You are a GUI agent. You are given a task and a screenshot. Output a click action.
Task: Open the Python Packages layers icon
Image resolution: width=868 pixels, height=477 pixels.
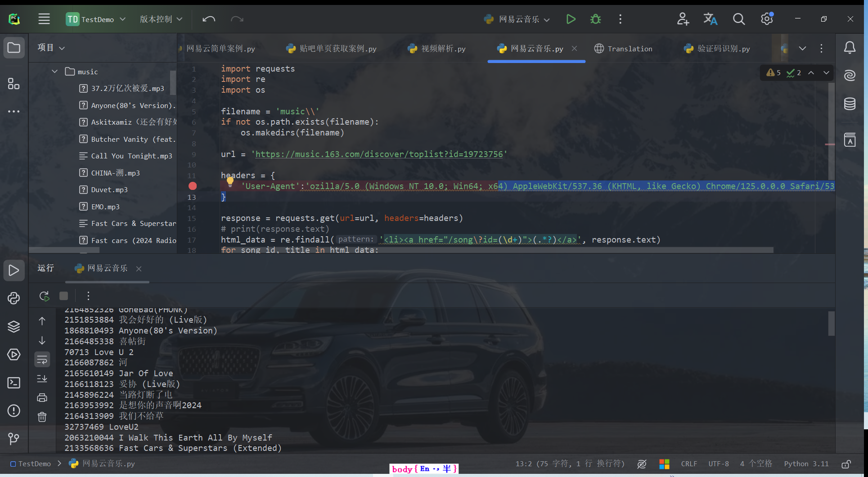click(14, 327)
